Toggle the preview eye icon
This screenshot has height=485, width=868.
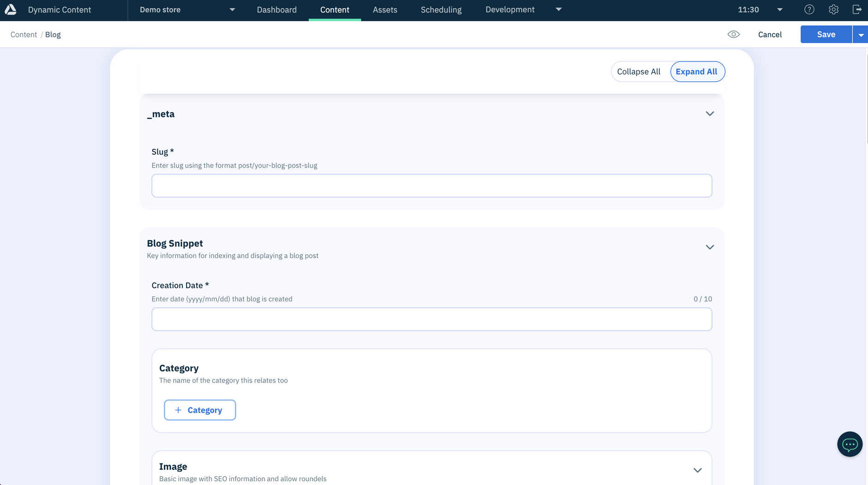tap(733, 34)
